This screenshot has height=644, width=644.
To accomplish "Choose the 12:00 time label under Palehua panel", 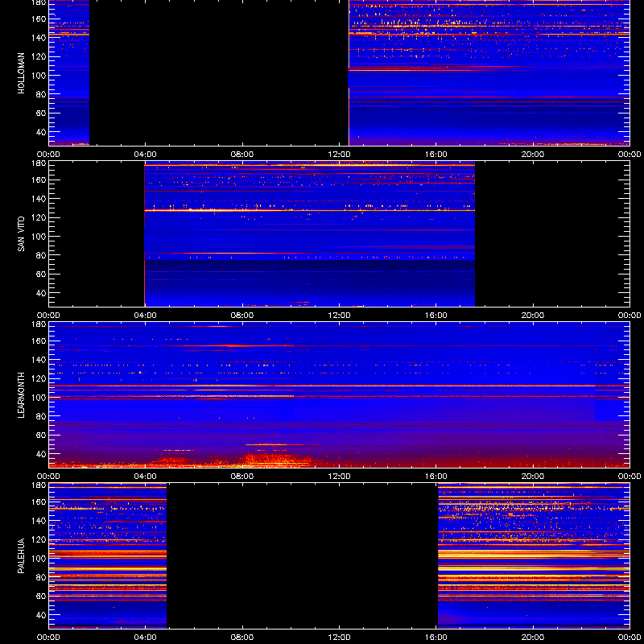I will coord(339,638).
